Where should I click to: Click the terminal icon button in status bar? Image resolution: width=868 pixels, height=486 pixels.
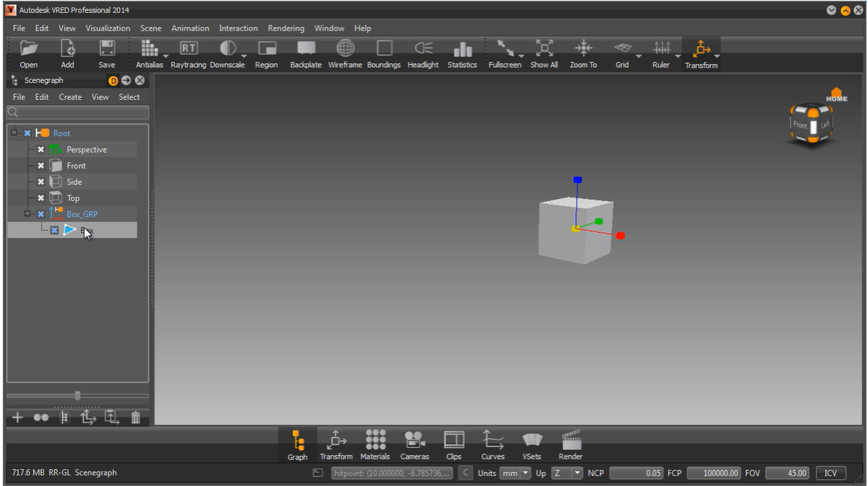(x=318, y=473)
